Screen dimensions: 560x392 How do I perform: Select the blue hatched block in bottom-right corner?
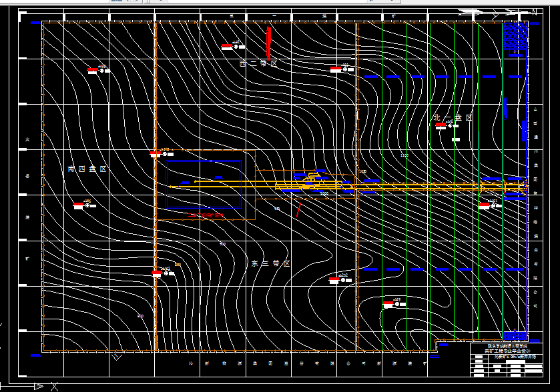515,336
